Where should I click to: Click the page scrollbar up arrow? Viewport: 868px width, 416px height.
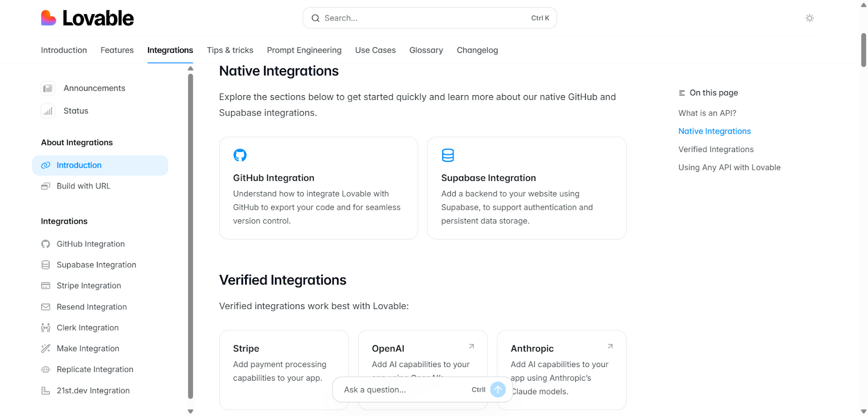pyautogui.click(x=864, y=5)
